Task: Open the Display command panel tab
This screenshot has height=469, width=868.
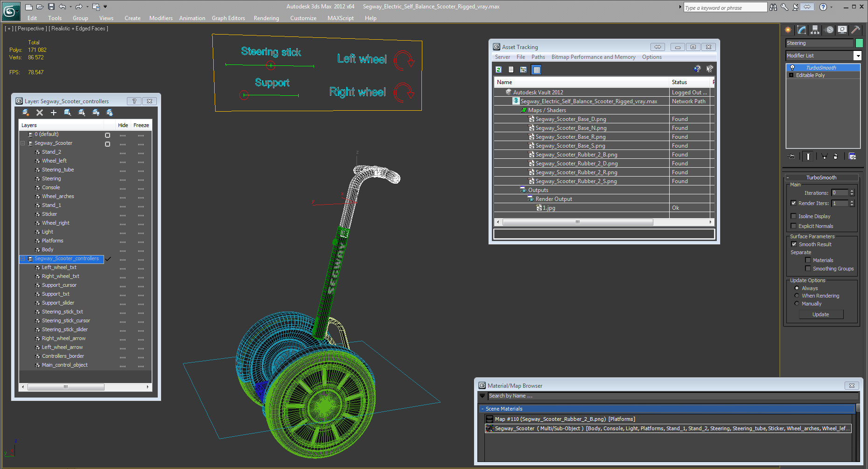Action: coord(842,30)
